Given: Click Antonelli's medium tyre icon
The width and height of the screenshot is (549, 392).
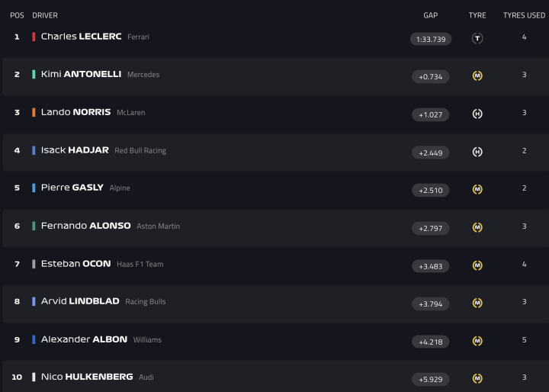Looking at the screenshot, I should (477, 76).
